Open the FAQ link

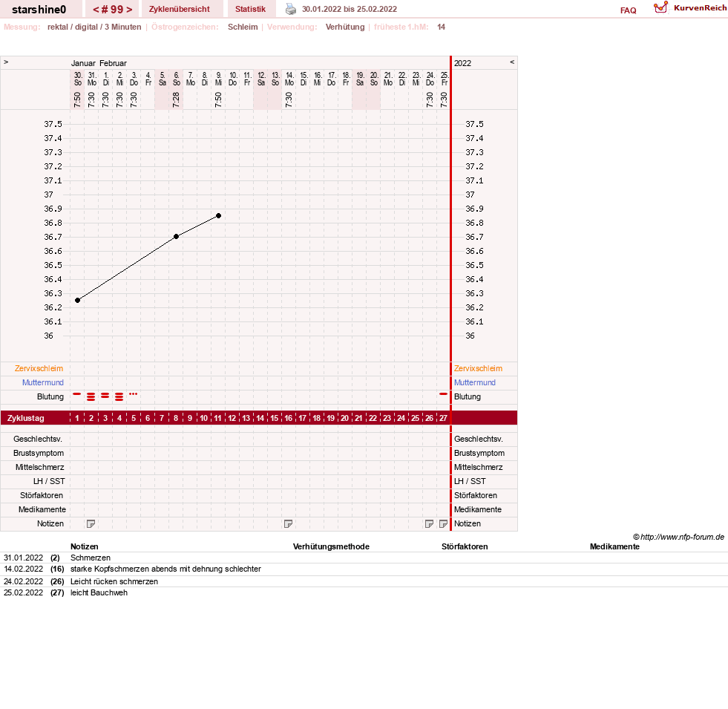[x=628, y=10]
